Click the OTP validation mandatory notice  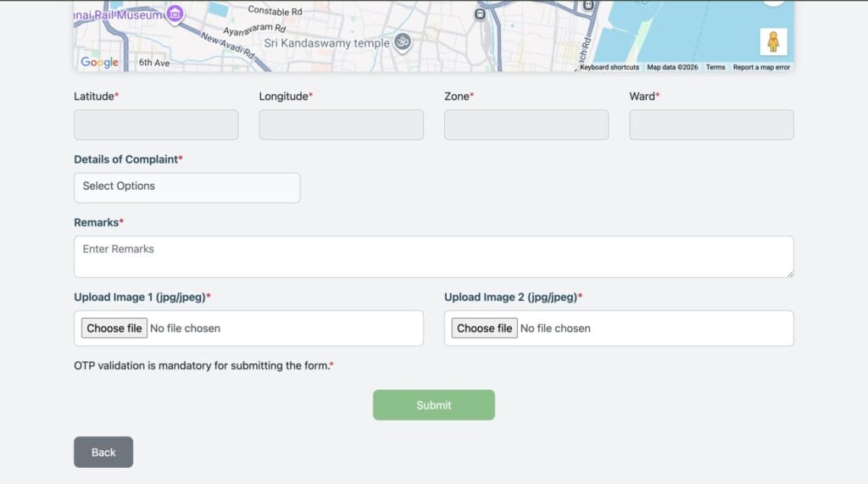pyautogui.click(x=203, y=365)
